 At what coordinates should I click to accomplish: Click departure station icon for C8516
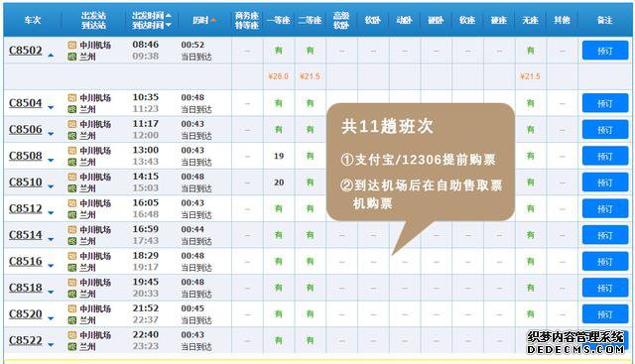point(72,256)
